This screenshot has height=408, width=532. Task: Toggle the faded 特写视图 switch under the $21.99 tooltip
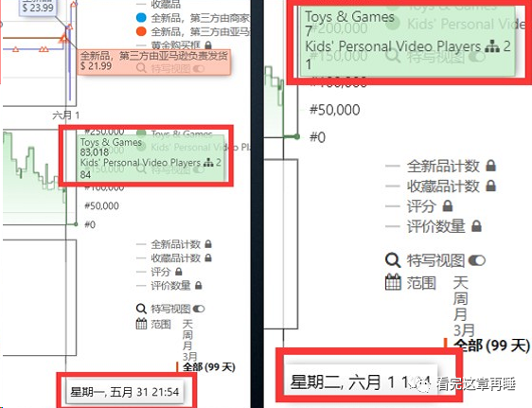click(199, 69)
